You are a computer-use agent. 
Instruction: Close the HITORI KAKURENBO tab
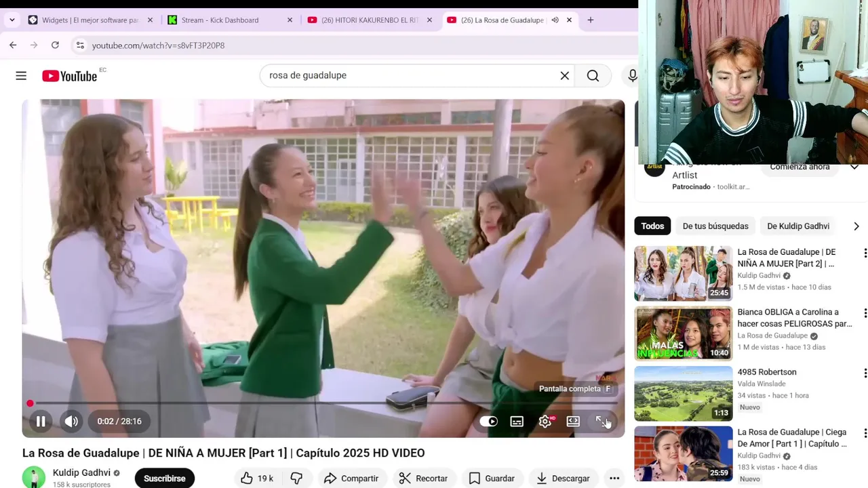(429, 20)
